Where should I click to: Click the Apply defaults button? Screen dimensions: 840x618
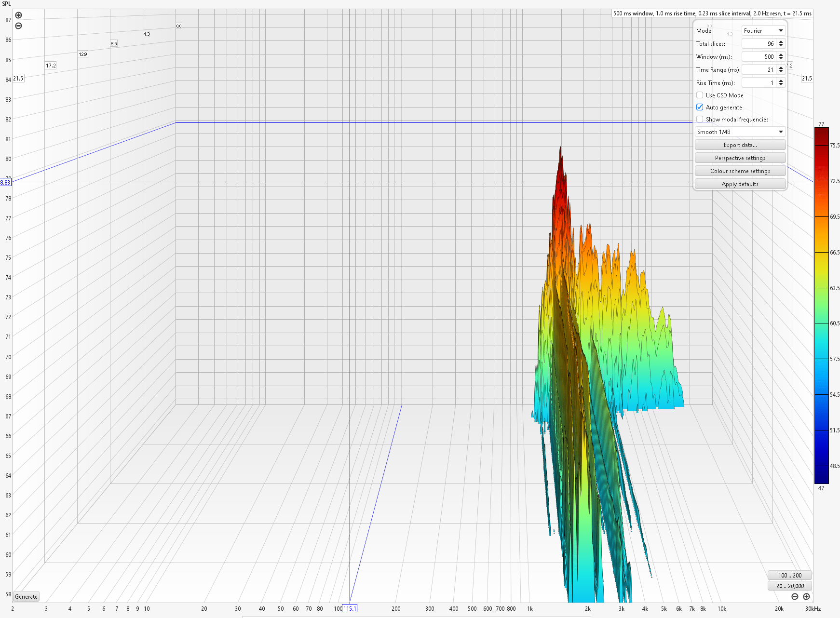(740, 184)
